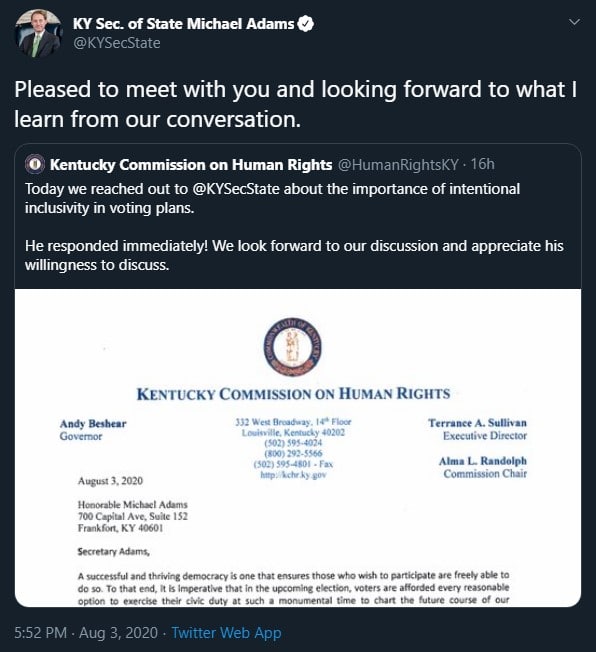Click the Twitter Web App source link
This screenshot has height=652, width=596.
(x=226, y=633)
